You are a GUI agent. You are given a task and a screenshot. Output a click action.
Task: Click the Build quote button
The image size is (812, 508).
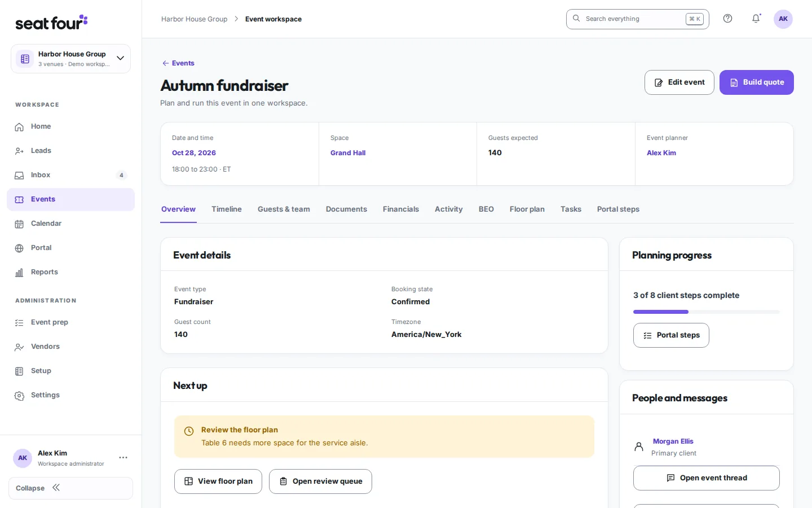(x=757, y=82)
